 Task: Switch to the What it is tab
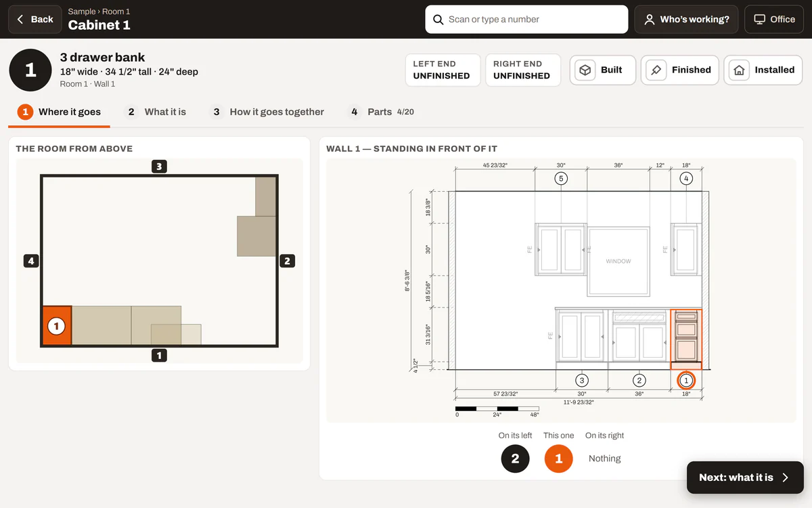click(x=156, y=112)
